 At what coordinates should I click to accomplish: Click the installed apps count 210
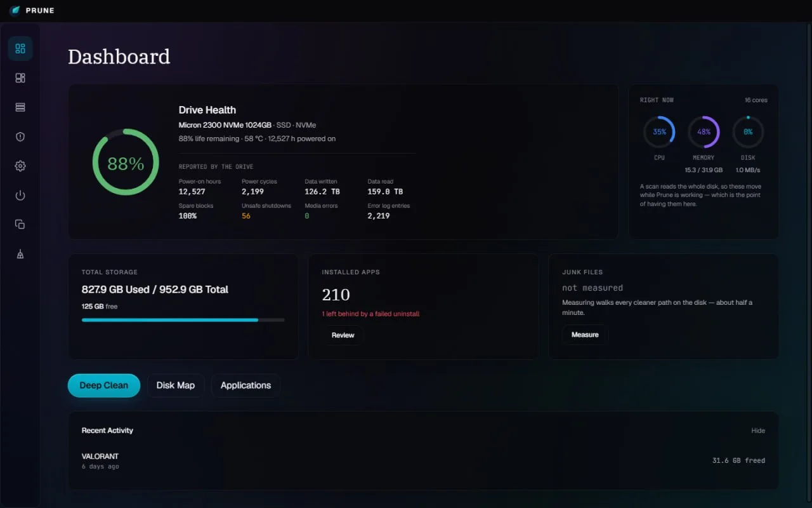pyautogui.click(x=336, y=295)
